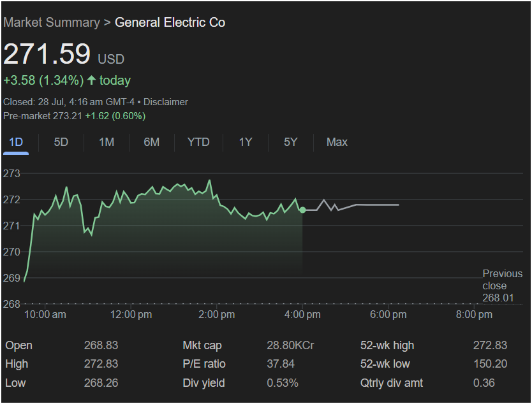Click the 52-wk low value 150.20
This screenshot has width=532, height=404.
491,364
